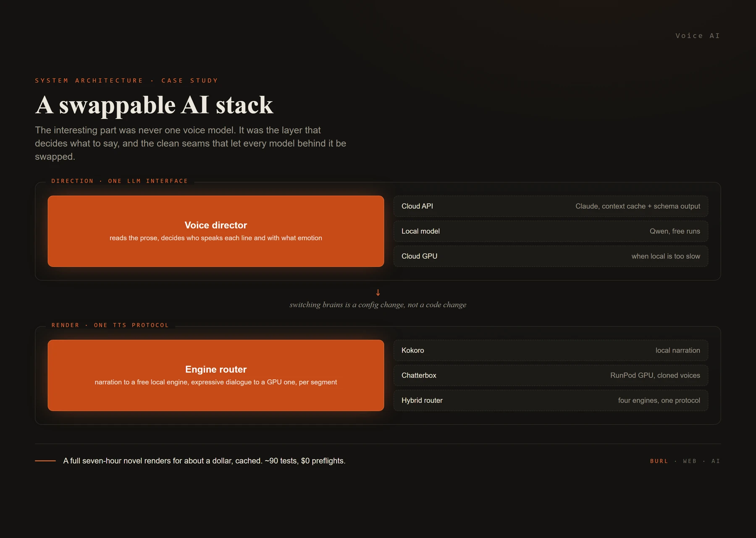Select the Local model row
Viewport: 756px width, 538px height.
click(551, 231)
